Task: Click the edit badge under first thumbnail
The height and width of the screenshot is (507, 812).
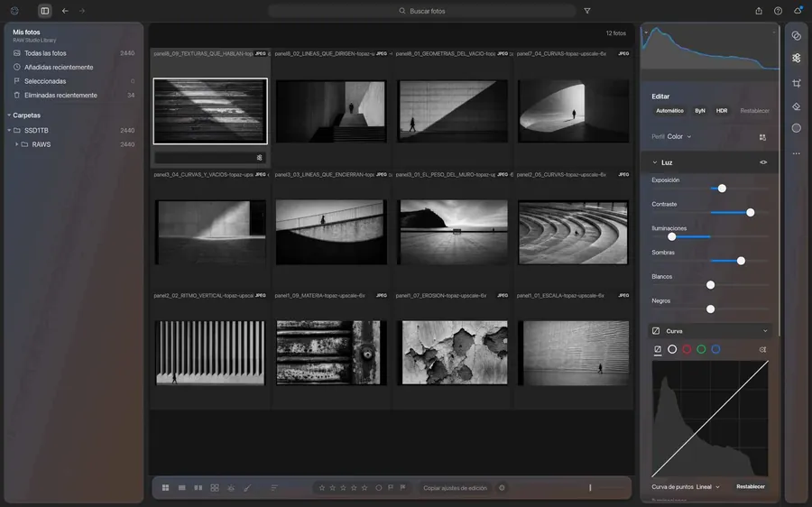Action: pos(260,158)
